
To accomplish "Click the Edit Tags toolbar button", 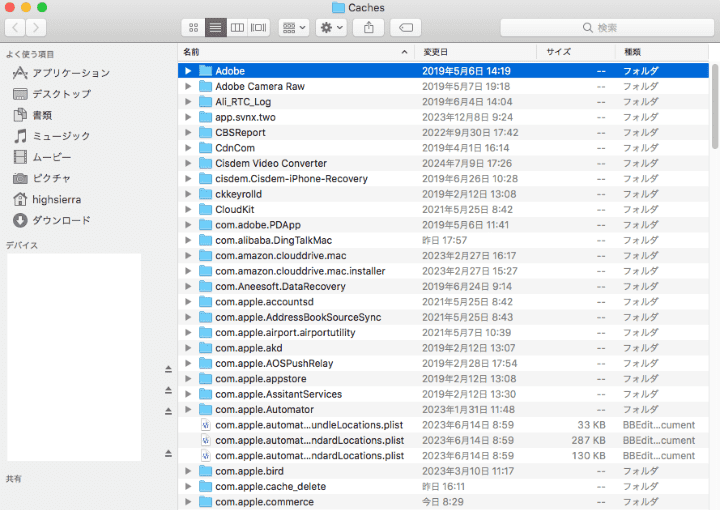I will [405, 27].
